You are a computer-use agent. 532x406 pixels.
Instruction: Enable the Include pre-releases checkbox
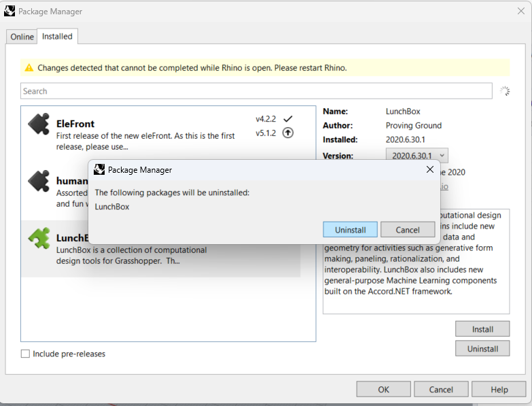tap(25, 354)
